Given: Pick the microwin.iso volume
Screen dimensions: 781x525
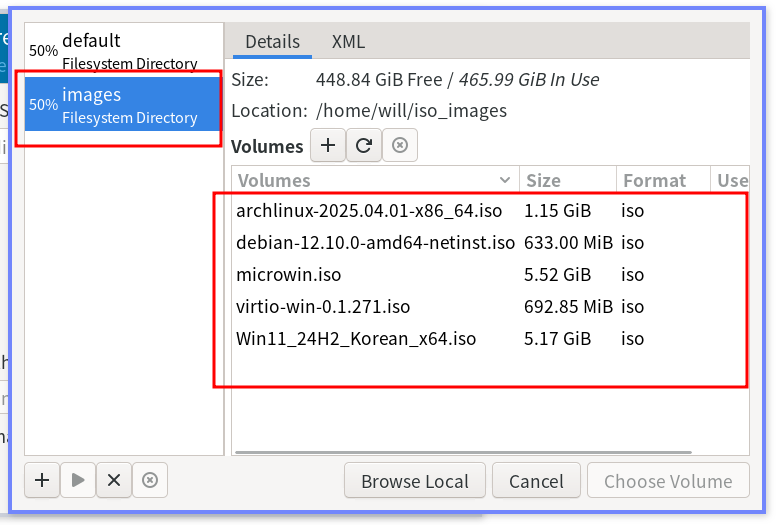Looking at the screenshot, I should coord(289,275).
